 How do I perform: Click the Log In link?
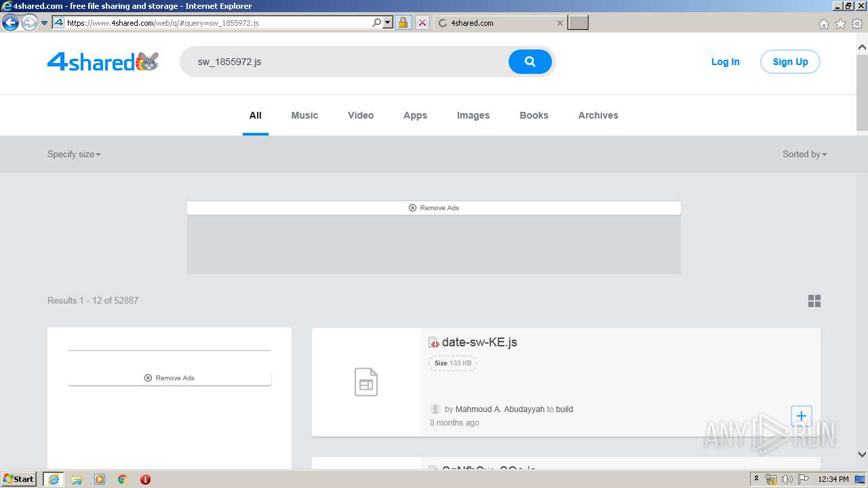[726, 62]
